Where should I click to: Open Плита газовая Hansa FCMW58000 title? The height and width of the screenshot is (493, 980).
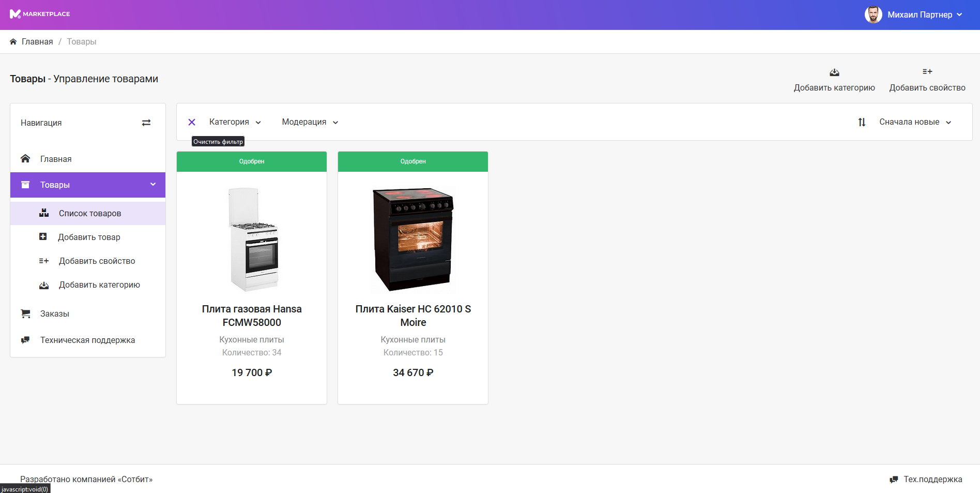[252, 316]
